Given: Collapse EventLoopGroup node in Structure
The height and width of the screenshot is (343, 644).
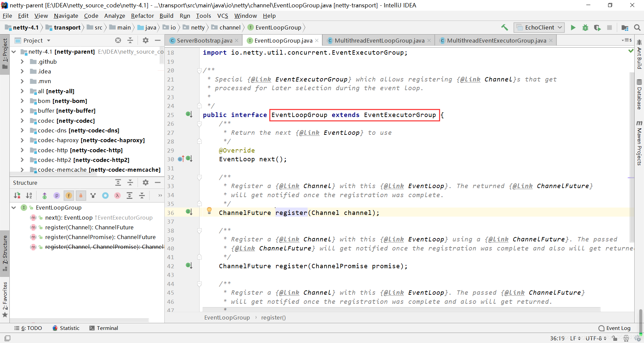Looking at the screenshot, I should coord(14,208).
